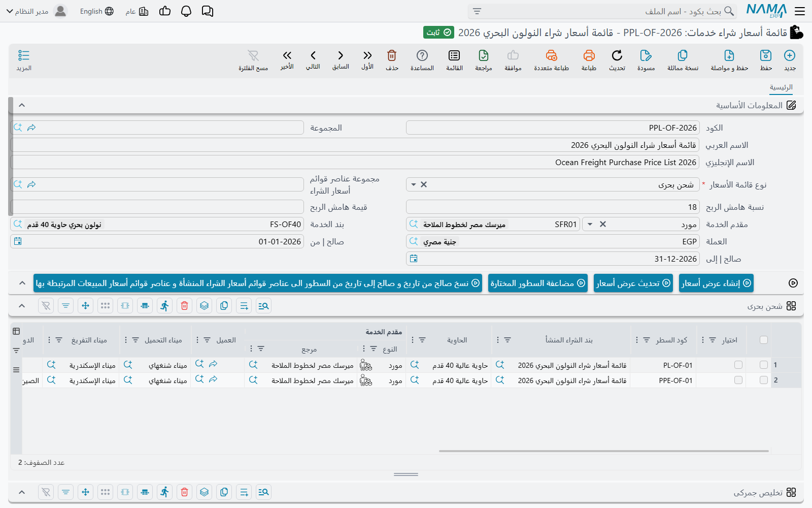812x508 pixels.
Task: Open the الرئيسية tab
Action: coord(781,87)
